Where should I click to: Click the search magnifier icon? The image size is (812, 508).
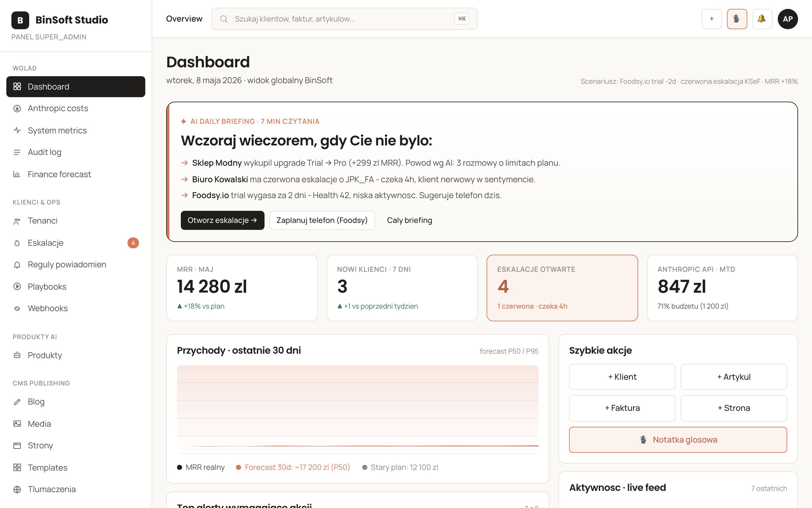224,19
